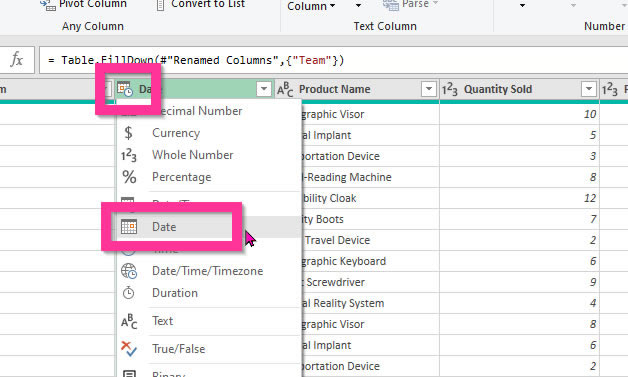Click the 123 type icon of Quantity Sold
Image resolution: width=628 pixels, height=377 pixels.
point(449,89)
